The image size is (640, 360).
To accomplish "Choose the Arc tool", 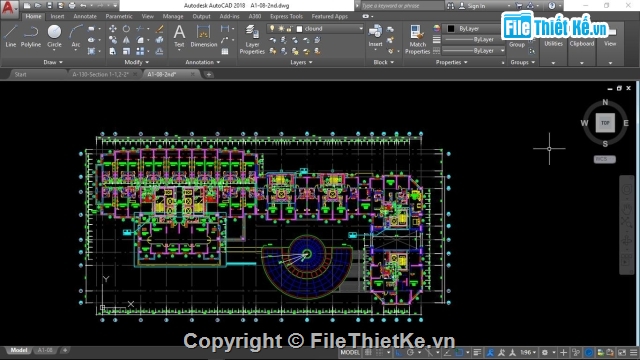I will point(76,36).
